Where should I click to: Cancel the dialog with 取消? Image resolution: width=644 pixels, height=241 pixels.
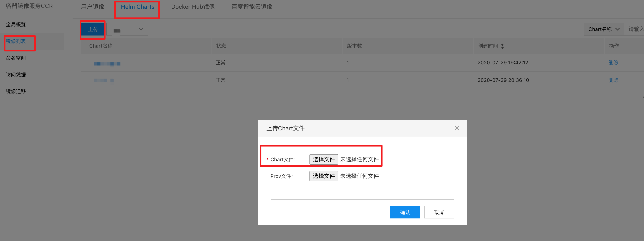[439, 212]
